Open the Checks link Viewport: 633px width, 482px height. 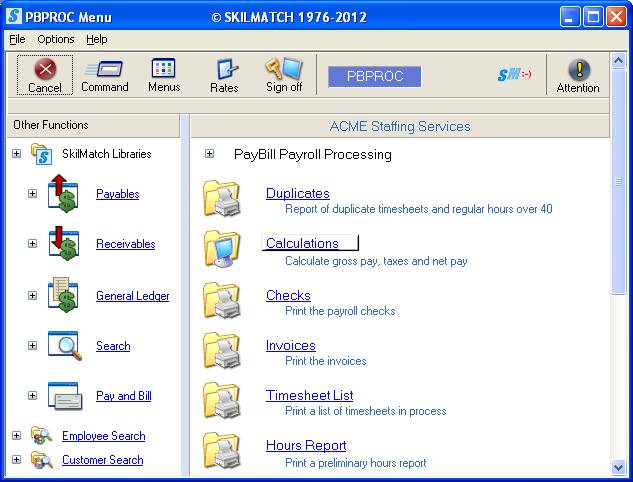[288, 295]
